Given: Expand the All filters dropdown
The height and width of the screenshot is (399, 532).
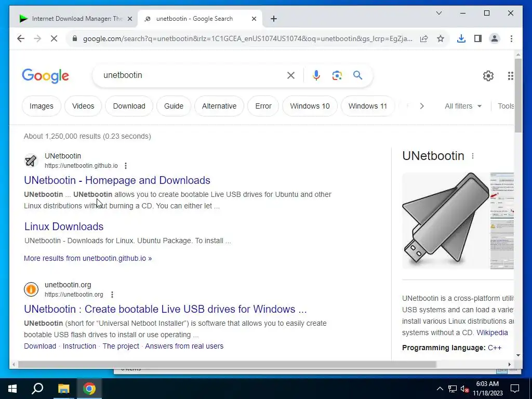Looking at the screenshot, I should (463, 106).
